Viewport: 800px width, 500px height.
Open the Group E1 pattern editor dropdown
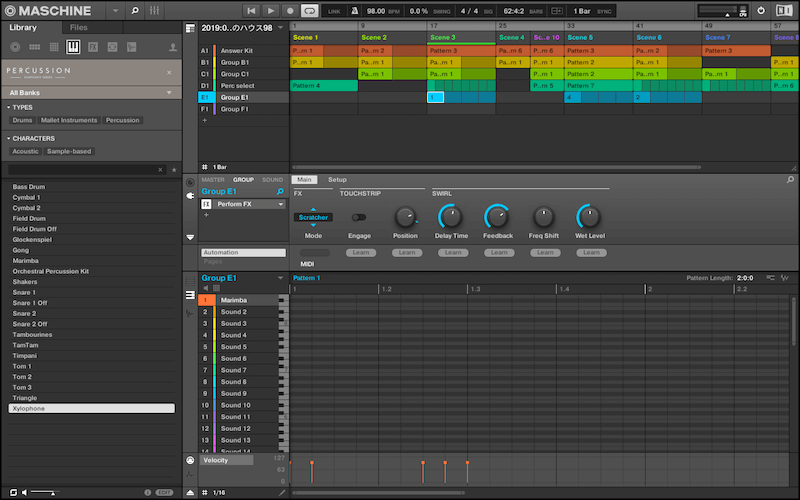click(281, 278)
